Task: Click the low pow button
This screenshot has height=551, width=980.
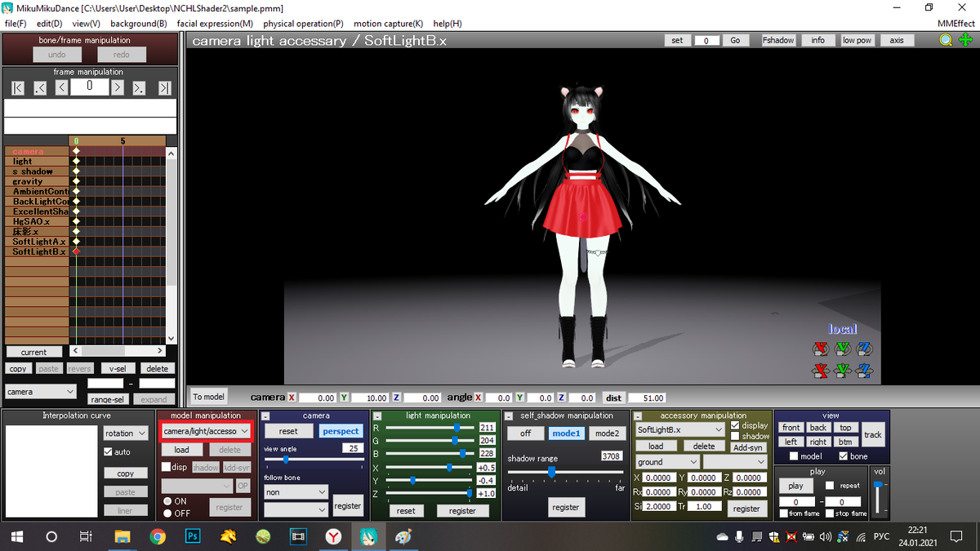Action: tap(857, 40)
